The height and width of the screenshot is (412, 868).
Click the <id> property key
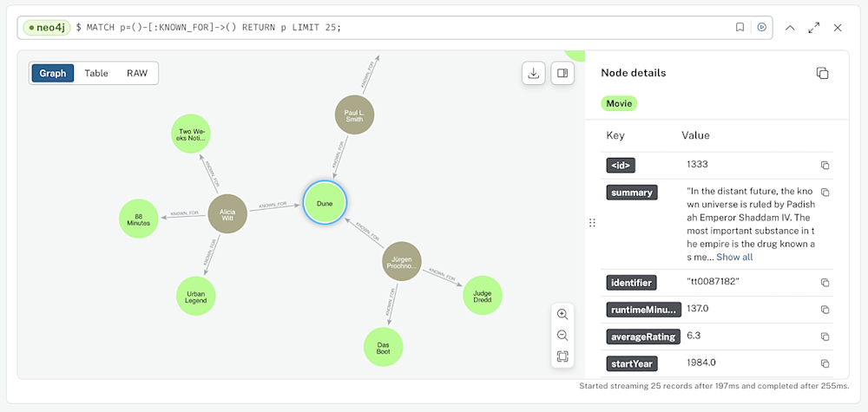(621, 165)
